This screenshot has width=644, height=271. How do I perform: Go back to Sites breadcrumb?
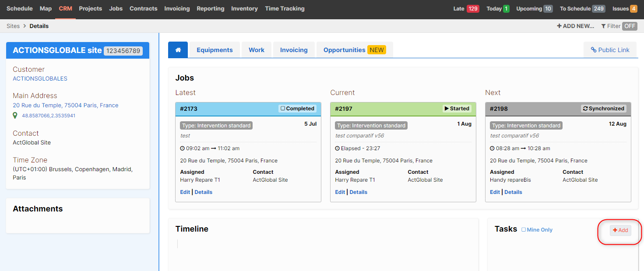point(13,26)
